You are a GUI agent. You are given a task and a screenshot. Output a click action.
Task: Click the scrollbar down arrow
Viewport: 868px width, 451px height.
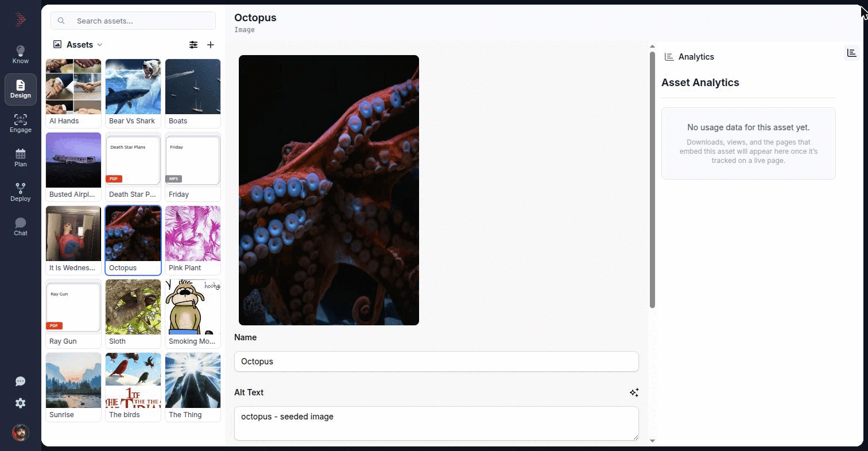[x=652, y=441]
